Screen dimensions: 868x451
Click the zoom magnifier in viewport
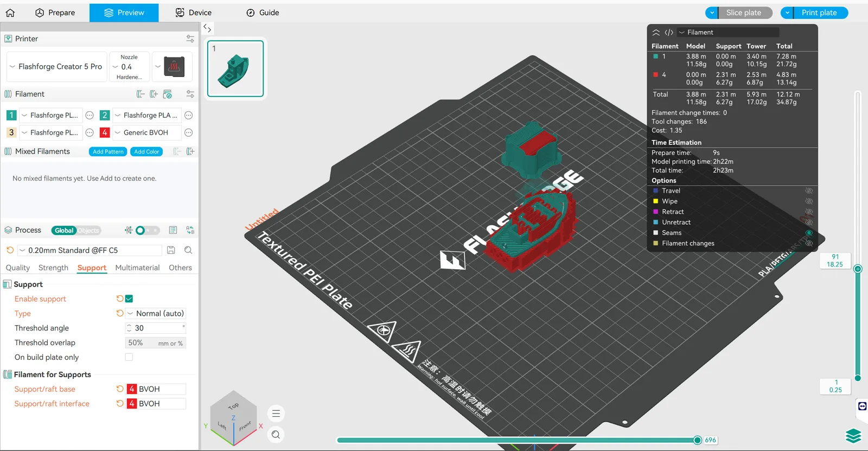(x=276, y=434)
